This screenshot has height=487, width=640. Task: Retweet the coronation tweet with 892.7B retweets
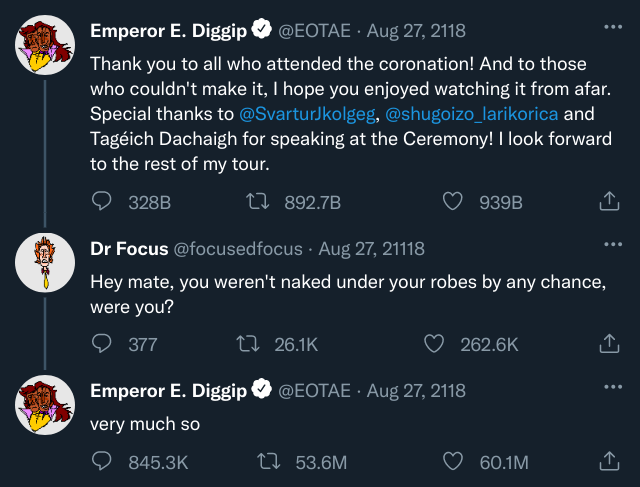(255, 202)
